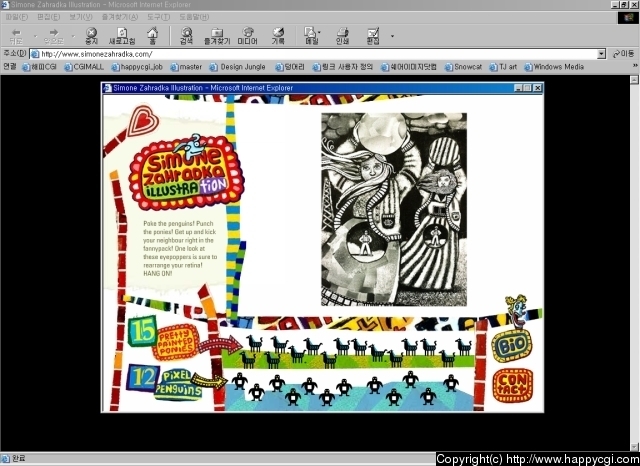The image size is (640, 466).
Task: Click the address bar URL field
Action: coord(314,54)
